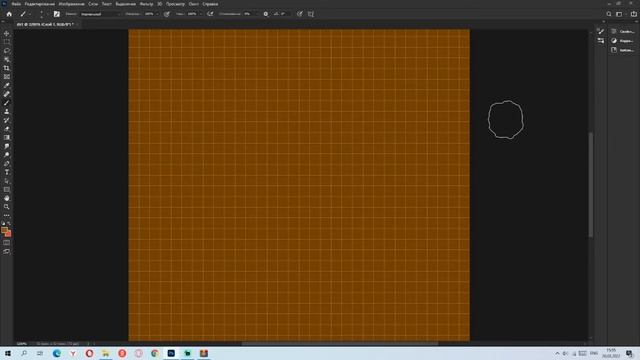Click the background color swatch
The width and height of the screenshot is (640, 360).
tap(9, 234)
